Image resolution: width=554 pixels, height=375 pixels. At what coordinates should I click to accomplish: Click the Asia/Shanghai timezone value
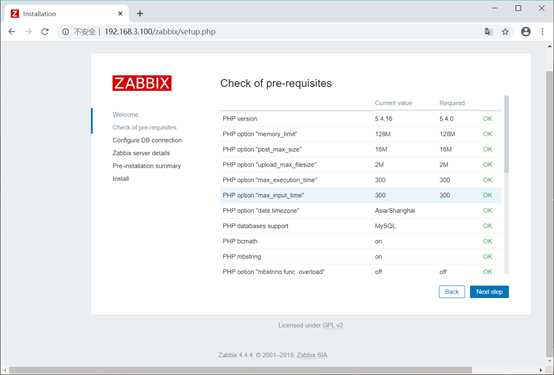click(395, 211)
